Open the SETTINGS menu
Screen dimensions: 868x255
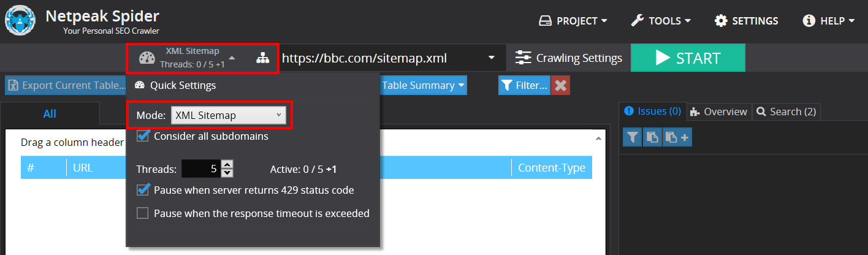point(747,21)
